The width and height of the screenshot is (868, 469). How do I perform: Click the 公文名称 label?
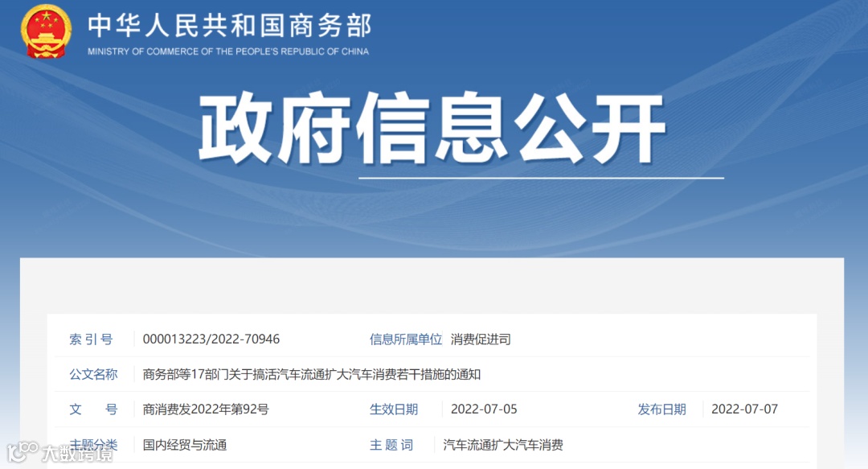(x=93, y=374)
